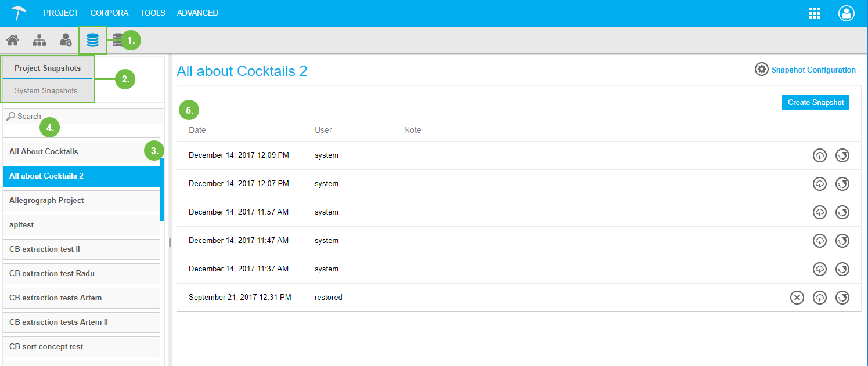
Task: Download the December 14 12:09 PM snapshot
Action: pos(819,155)
